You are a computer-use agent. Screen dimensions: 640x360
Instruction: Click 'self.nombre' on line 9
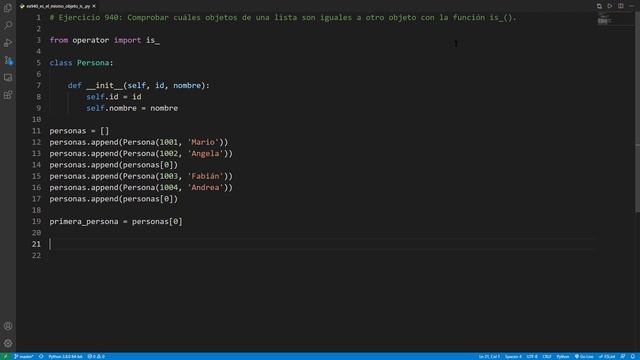[111, 108]
